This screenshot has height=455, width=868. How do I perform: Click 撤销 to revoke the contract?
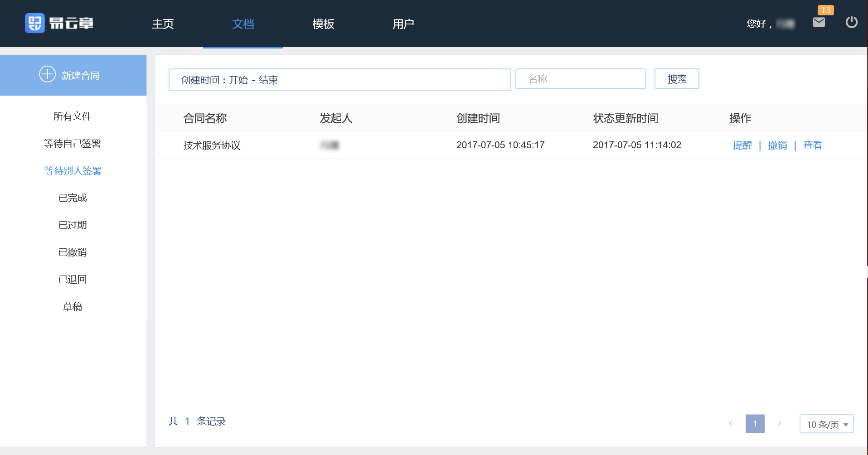777,145
